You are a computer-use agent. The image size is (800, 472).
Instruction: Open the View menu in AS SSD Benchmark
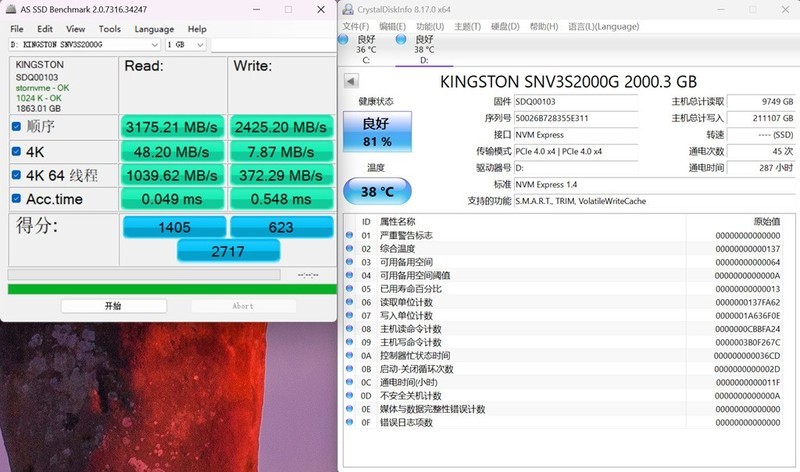pyautogui.click(x=75, y=29)
